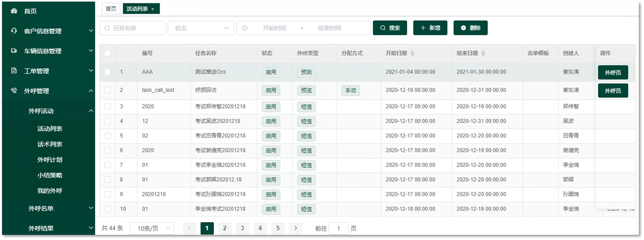
Task: Close the 活动列表 tab
Action: [x=153, y=9]
